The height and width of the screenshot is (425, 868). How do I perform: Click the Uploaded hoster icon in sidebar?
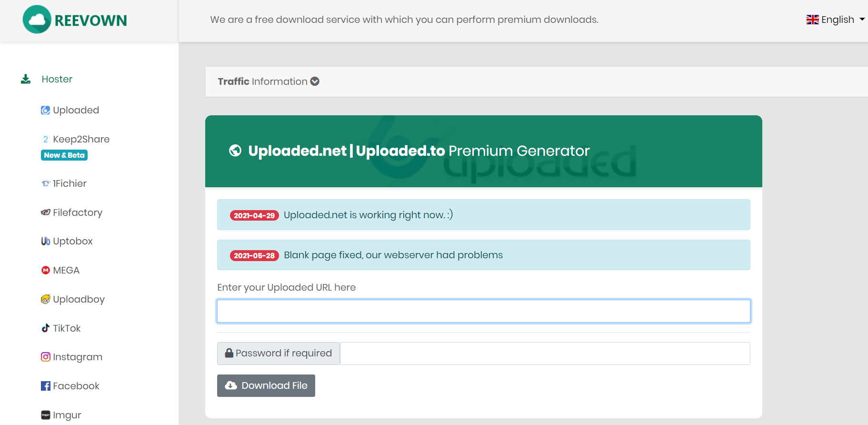tap(46, 110)
